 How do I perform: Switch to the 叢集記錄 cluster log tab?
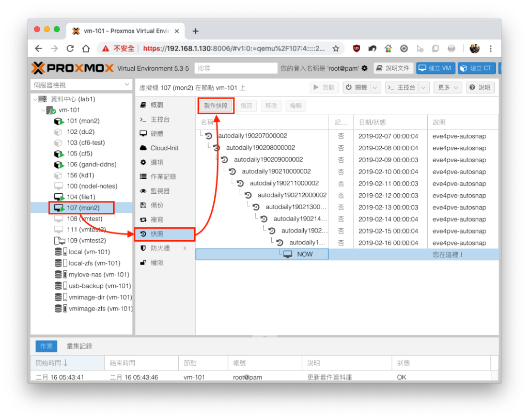(79, 346)
